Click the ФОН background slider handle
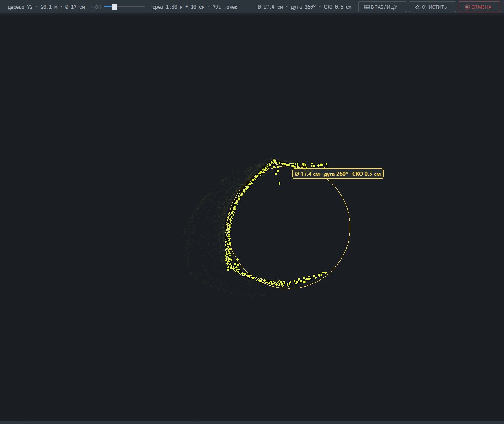The width and height of the screenshot is (504, 424). coord(114,7)
